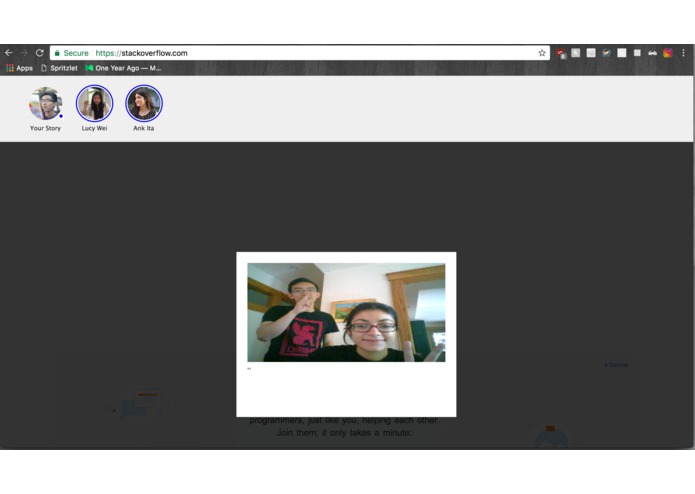Open the Chrome three-dot menu
The width and height of the screenshot is (695, 494).
pyautogui.click(x=683, y=53)
